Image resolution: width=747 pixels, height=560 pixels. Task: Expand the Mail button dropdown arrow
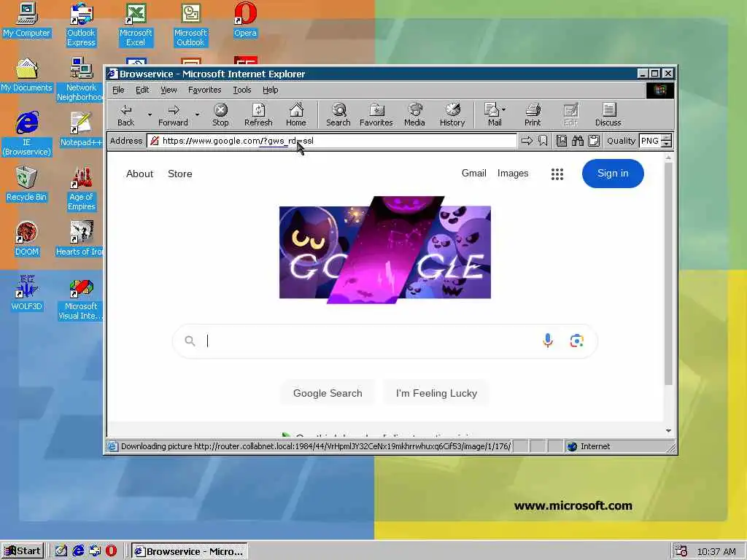pos(504,109)
